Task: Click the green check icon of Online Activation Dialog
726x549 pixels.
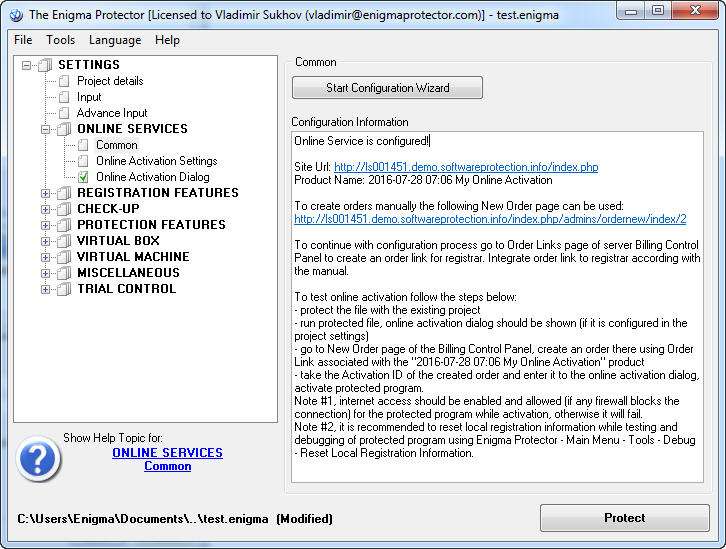Action: (x=83, y=177)
